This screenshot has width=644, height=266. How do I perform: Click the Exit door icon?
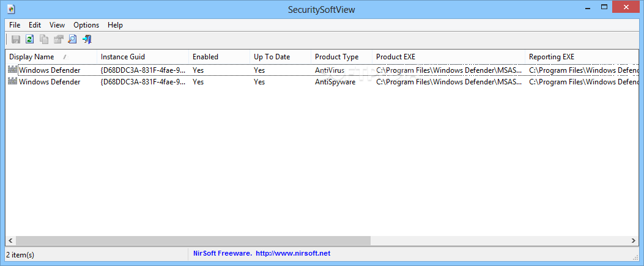pyautogui.click(x=87, y=39)
